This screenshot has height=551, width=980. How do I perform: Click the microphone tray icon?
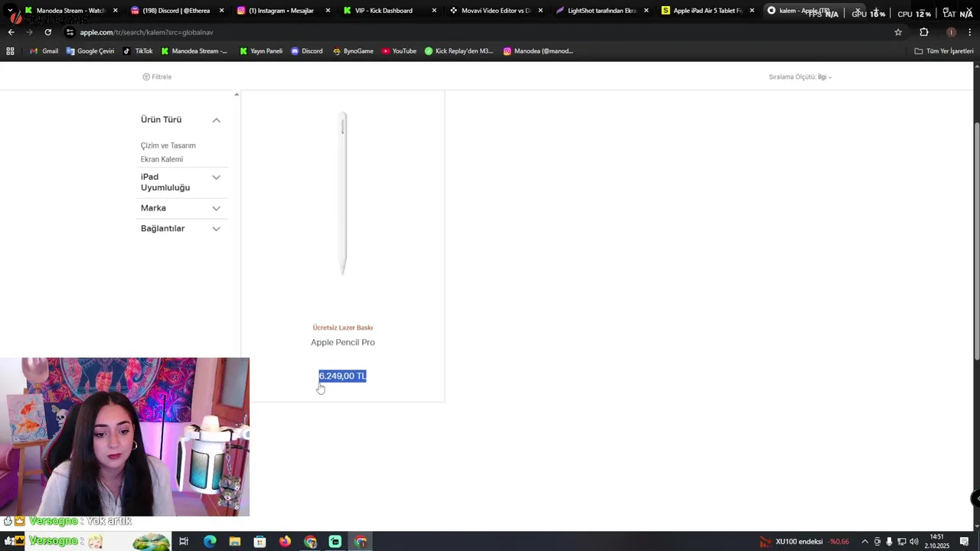tap(889, 542)
